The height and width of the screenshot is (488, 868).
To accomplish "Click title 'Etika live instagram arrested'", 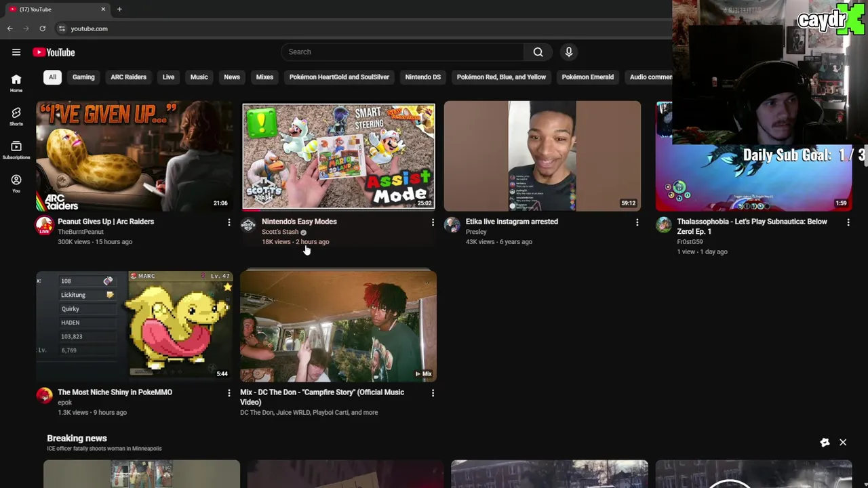I will tap(512, 222).
